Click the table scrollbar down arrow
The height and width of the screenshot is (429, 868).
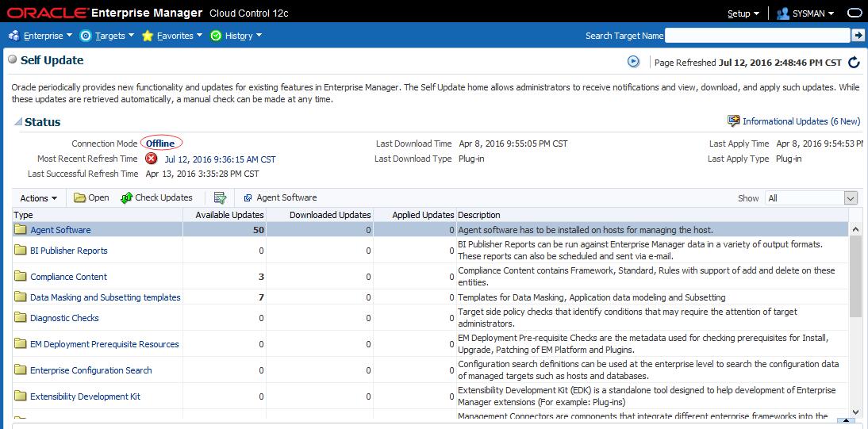tap(856, 412)
